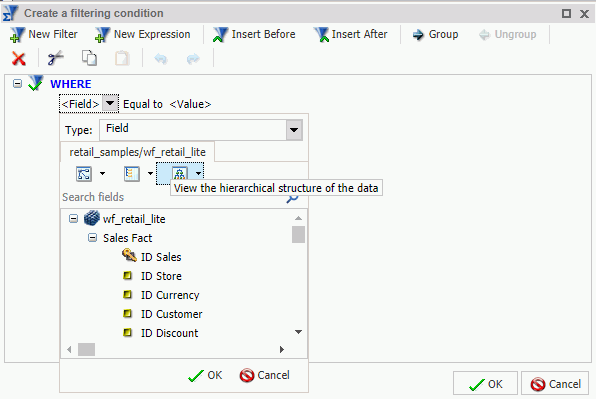This screenshot has width=596, height=399.
Task: Select the Sales Fact segment
Action: [x=127, y=238]
